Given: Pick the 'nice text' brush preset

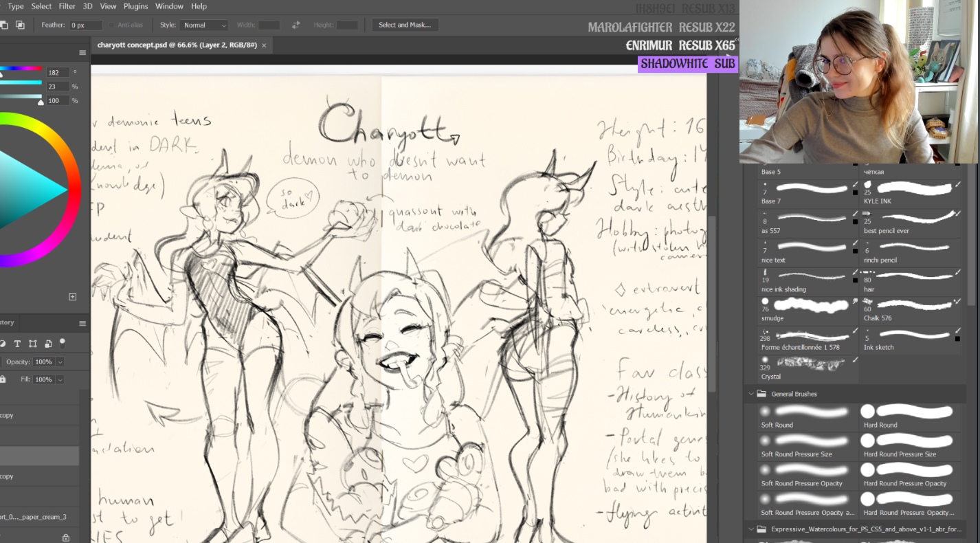Looking at the screenshot, I should (809, 252).
